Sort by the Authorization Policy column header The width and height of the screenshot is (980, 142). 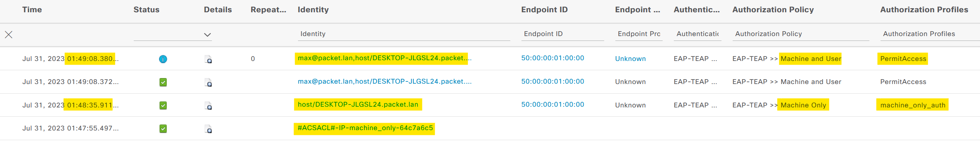773,10
